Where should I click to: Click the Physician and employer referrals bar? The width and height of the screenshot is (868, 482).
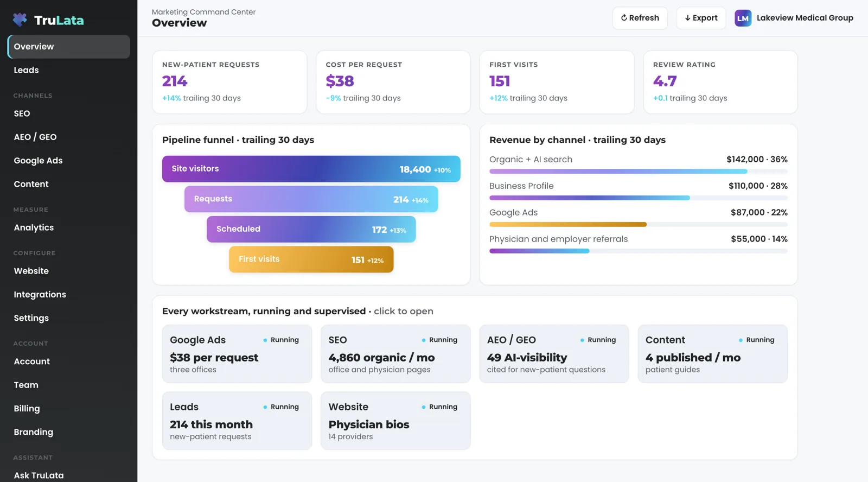(x=639, y=251)
